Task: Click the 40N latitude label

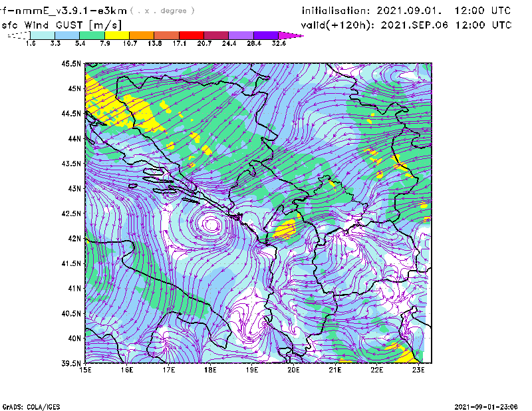Action: click(x=74, y=339)
